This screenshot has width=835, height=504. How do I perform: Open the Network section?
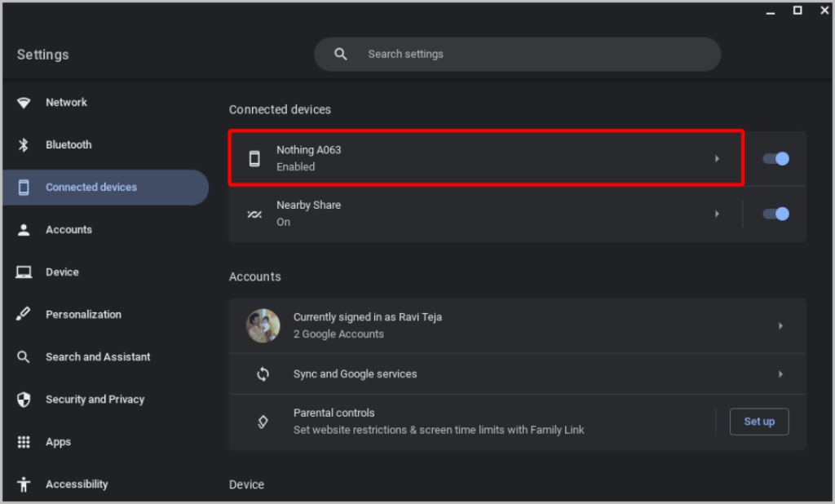(105, 102)
